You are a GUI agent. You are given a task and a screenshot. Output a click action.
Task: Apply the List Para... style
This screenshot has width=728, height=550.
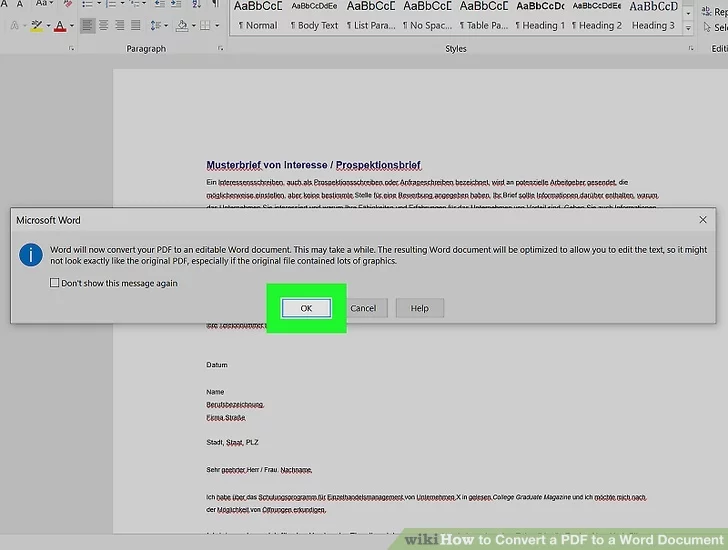370,16
